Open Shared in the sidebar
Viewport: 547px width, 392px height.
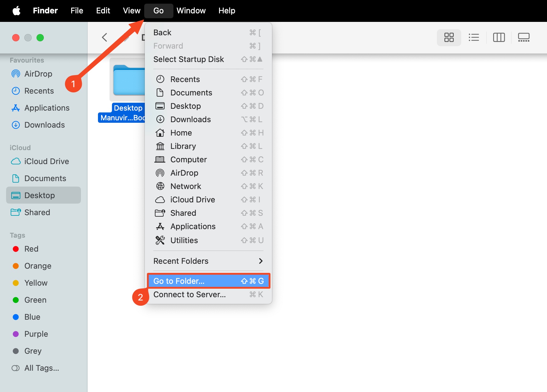44,212
